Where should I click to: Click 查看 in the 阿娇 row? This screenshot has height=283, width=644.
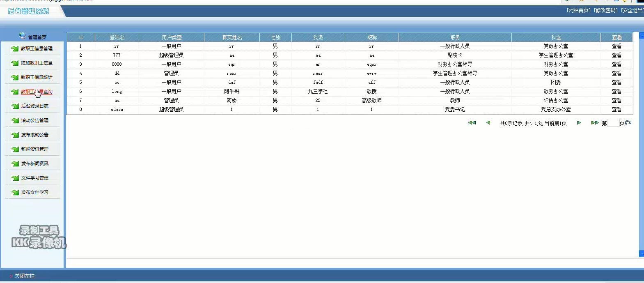tap(616, 100)
